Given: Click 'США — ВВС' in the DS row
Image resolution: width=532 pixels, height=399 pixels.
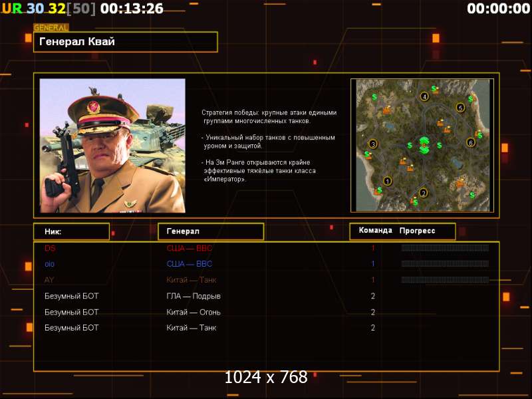Looking at the screenshot, I should coord(190,248).
